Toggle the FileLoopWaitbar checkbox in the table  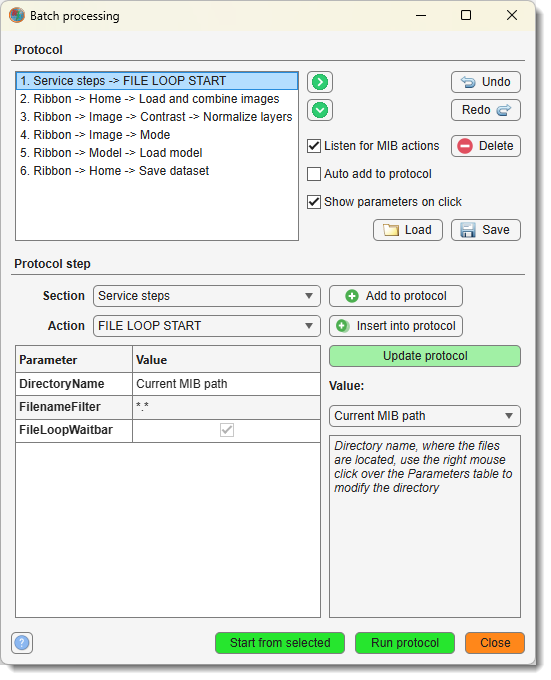click(x=227, y=430)
